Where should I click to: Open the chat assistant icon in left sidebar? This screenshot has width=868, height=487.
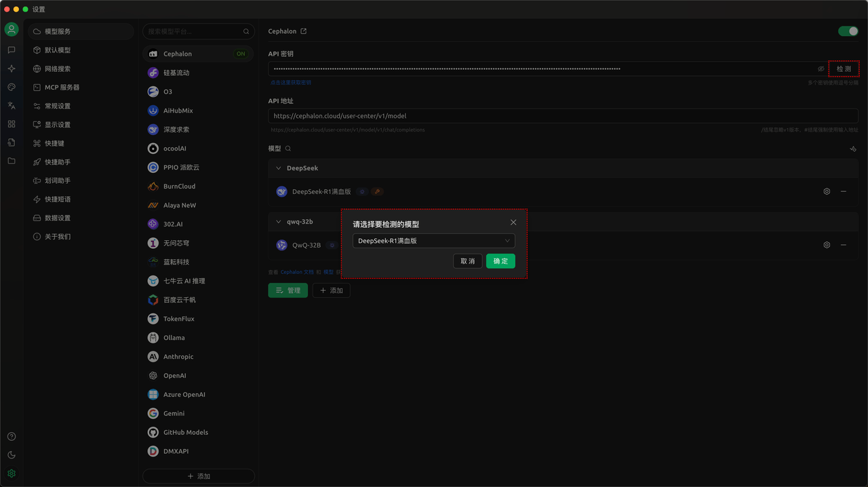point(12,50)
